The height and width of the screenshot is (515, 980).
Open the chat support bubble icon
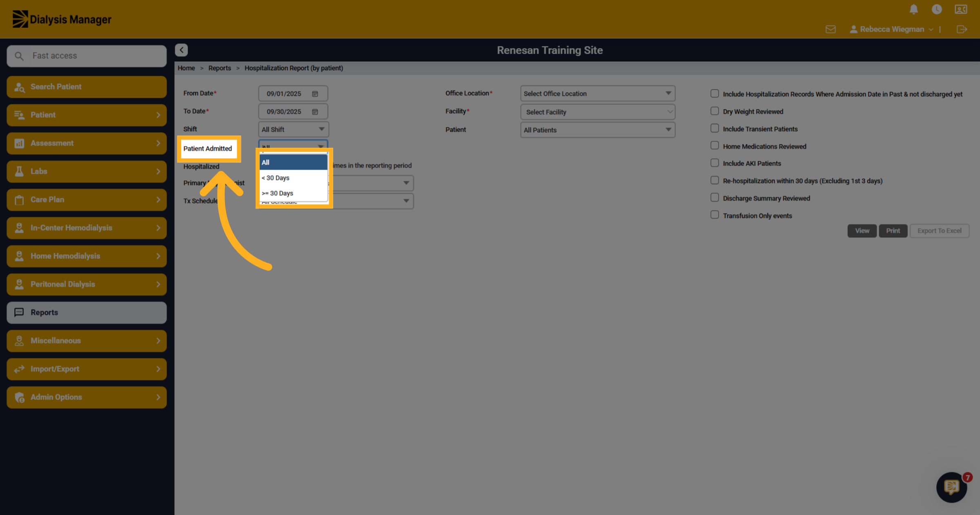coord(952,487)
